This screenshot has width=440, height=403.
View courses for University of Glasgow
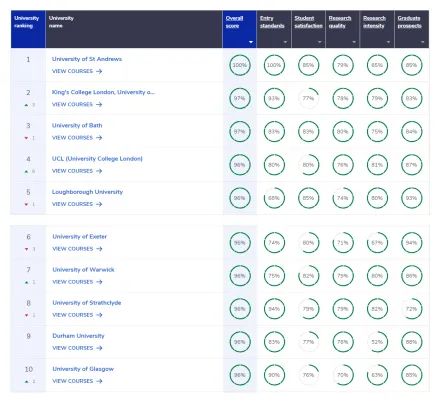click(77, 381)
